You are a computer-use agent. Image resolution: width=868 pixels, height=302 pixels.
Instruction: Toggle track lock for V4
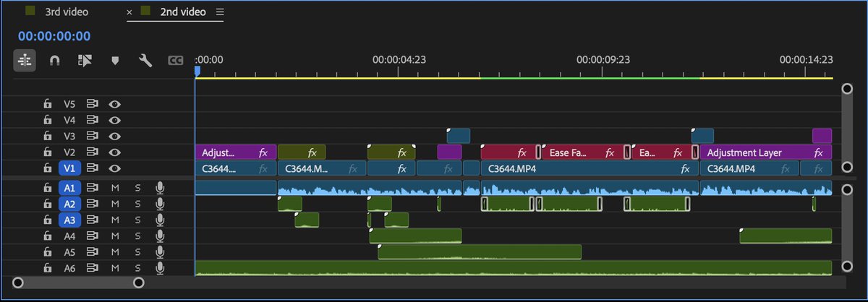point(47,120)
